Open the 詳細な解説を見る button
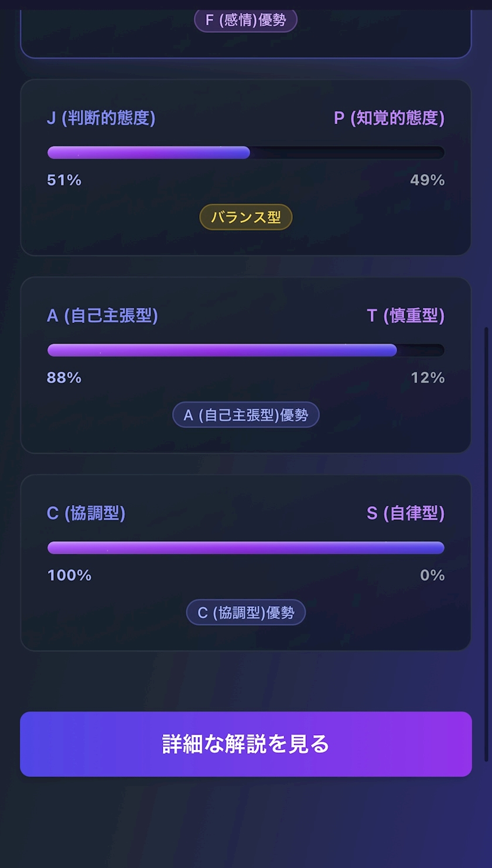Screen dimensions: 492x868 click(x=246, y=744)
